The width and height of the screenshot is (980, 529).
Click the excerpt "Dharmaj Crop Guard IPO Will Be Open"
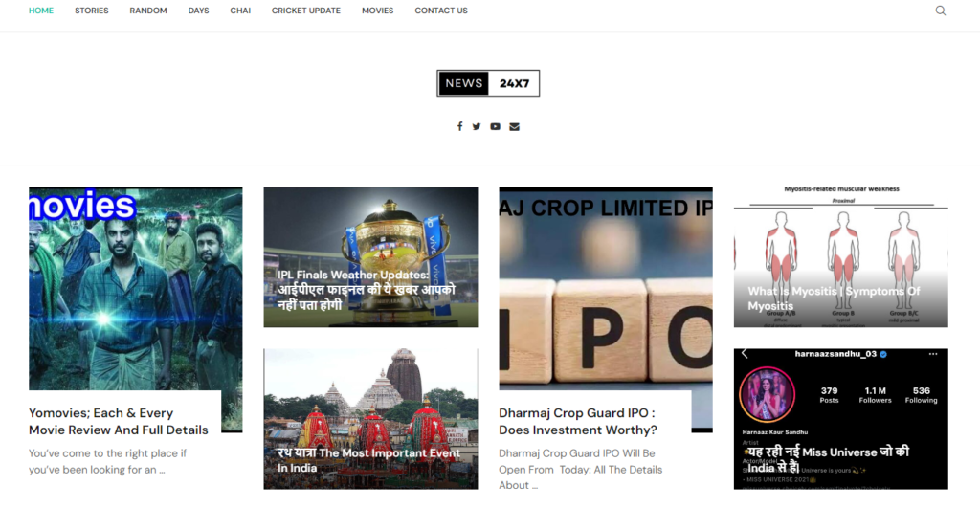point(580,469)
